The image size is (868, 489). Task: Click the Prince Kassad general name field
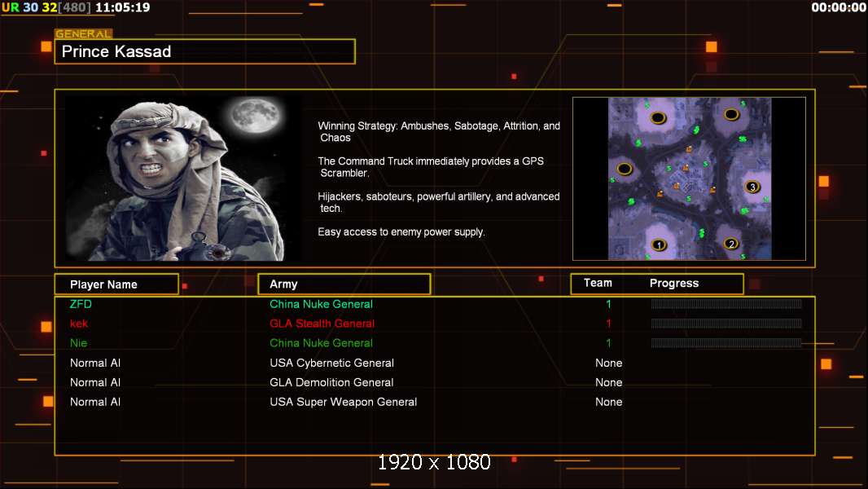click(205, 51)
